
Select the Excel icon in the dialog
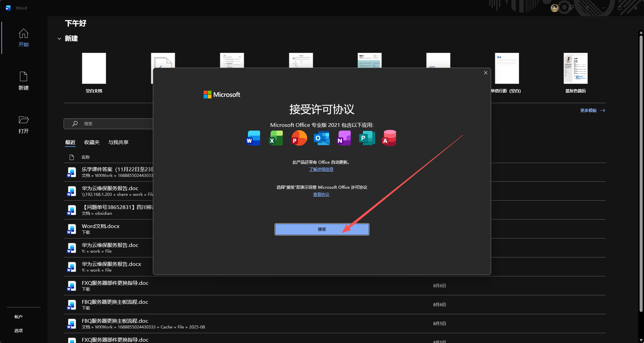click(x=276, y=138)
